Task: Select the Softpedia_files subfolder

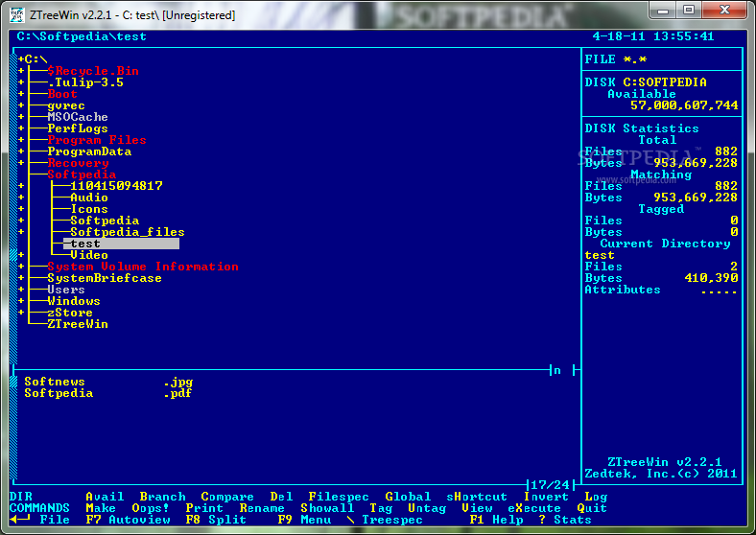Action: point(128,232)
